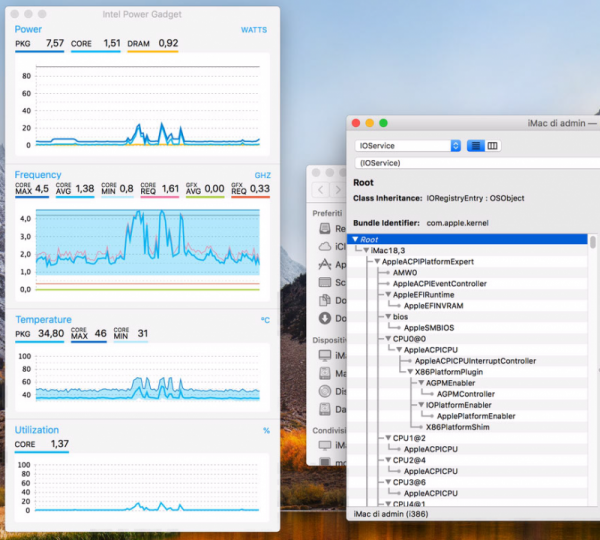
Task: Collapse the IOPlatformEnabler disclosure triangle
Action: (422, 405)
